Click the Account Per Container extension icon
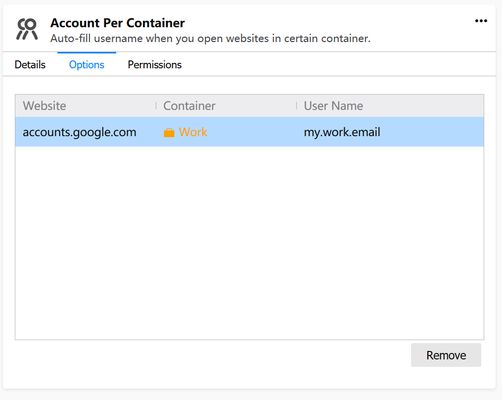The height and width of the screenshot is (400, 502). pyautogui.click(x=27, y=29)
